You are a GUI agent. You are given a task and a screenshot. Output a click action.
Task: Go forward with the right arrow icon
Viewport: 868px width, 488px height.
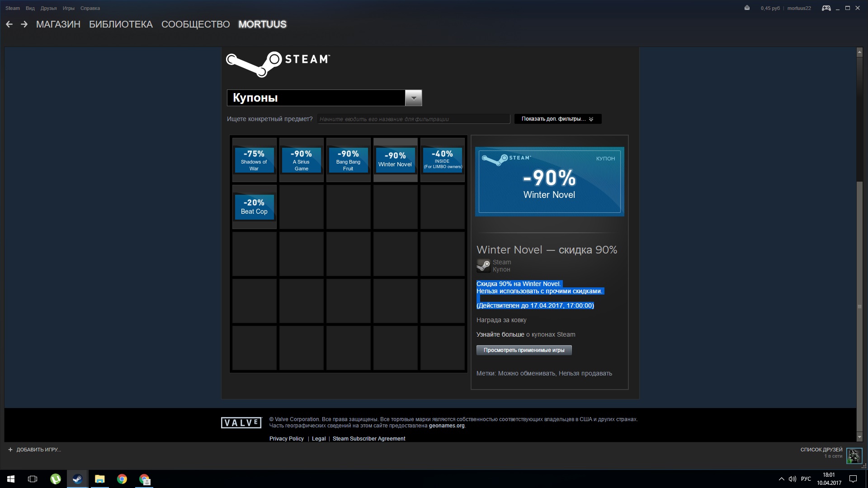[x=24, y=24]
